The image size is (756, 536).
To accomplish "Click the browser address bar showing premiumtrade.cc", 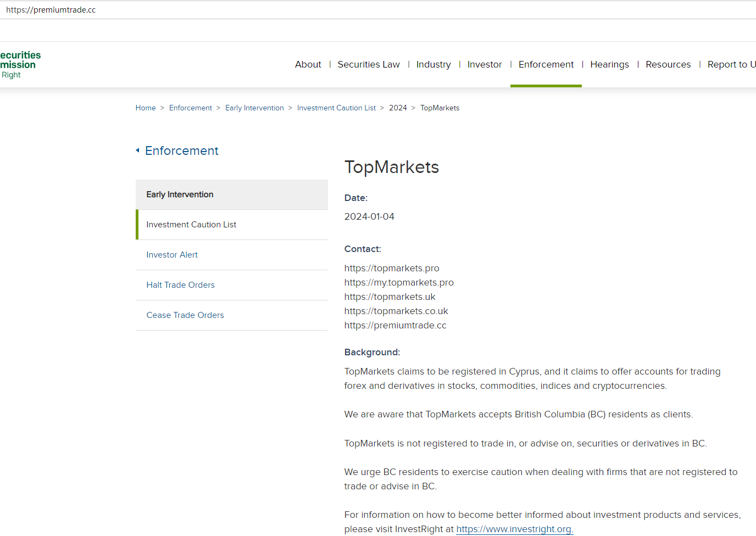I will coord(378,10).
